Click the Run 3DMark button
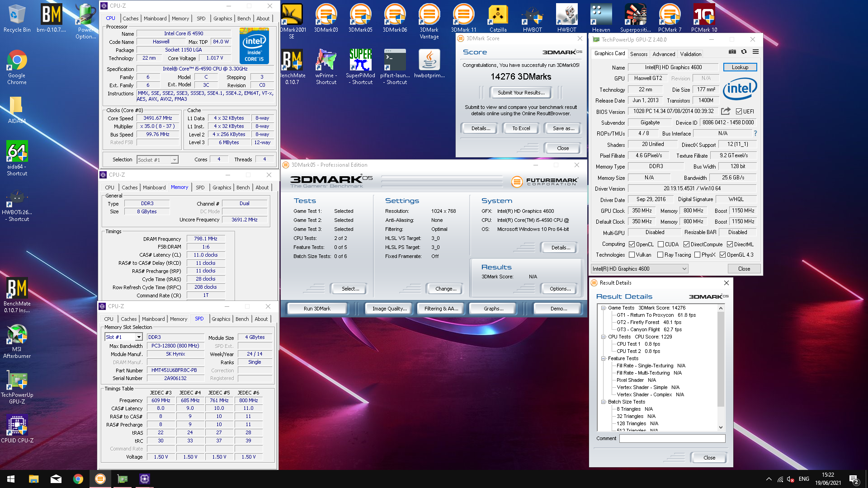868x488 pixels. (317, 309)
